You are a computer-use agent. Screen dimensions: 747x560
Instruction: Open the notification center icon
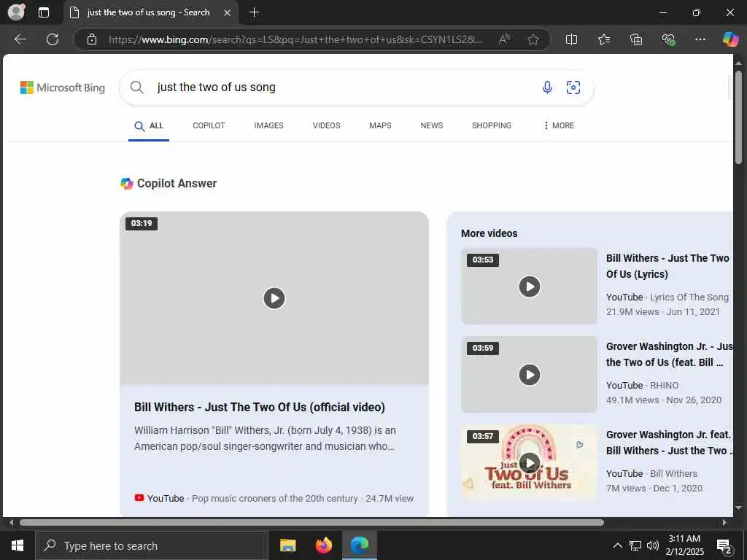pos(724,546)
